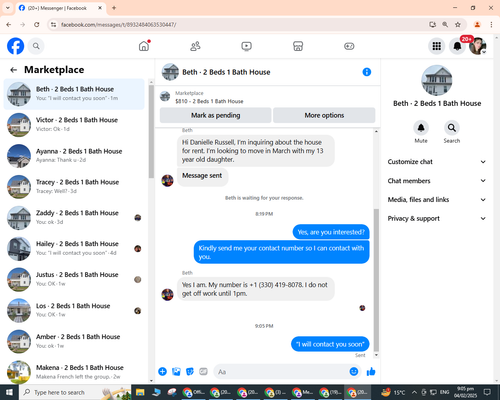Open the Victor conversation
Viewport: 500px width, 400px height.
tap(74, 125)
